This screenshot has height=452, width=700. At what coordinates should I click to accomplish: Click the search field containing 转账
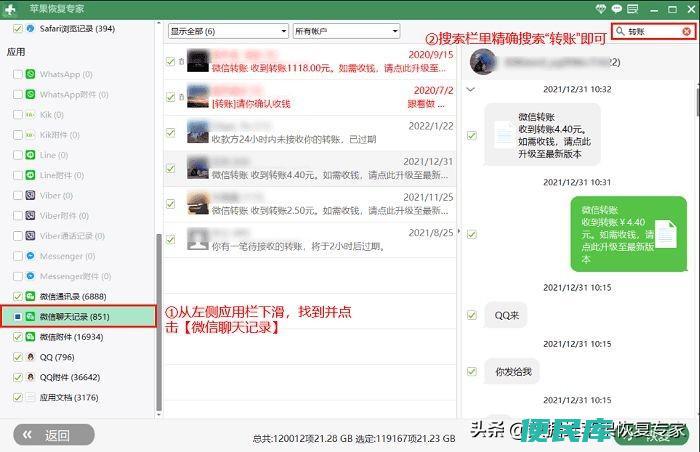(x=653, y=31)
